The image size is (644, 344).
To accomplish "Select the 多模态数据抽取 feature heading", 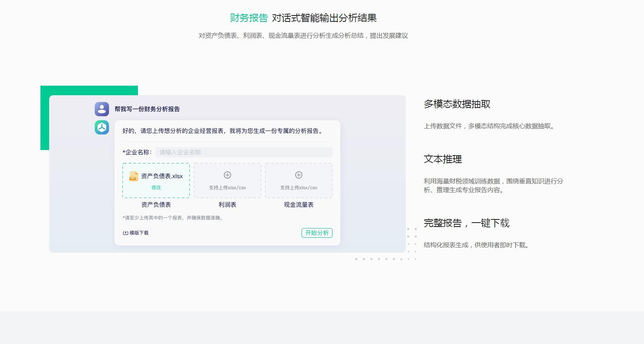I will (457, 104).
